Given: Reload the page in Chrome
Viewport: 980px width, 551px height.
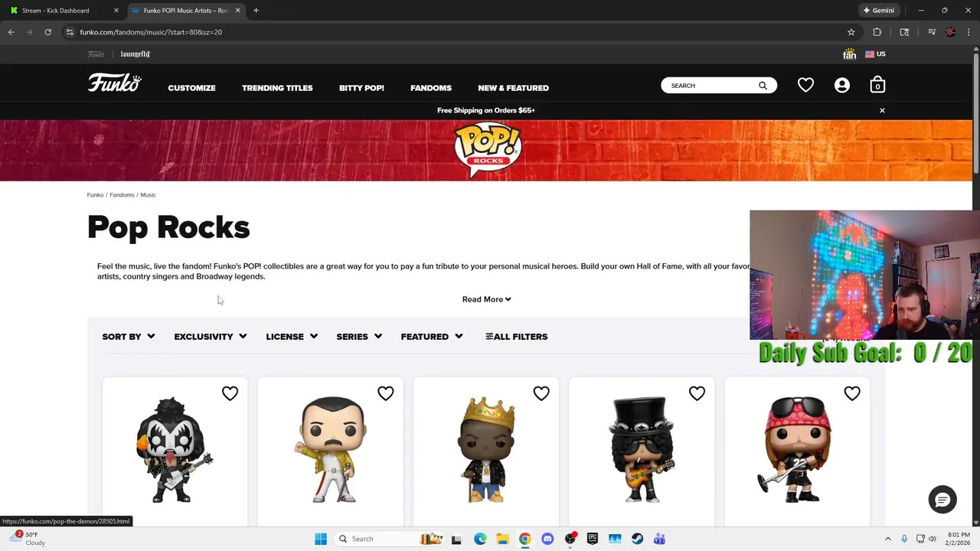Looking at the screenshot, I should point(47,32).
